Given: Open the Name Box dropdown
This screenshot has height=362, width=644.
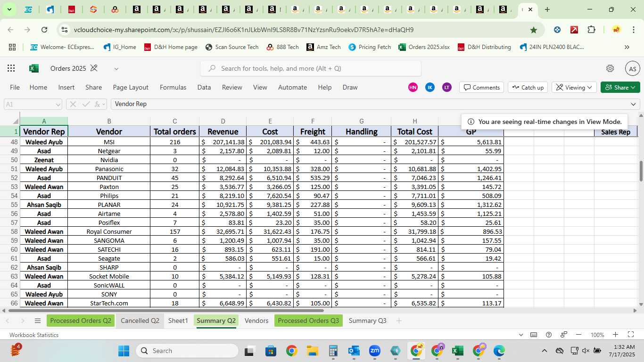Looking at the screenshot, I should (58, 105).
